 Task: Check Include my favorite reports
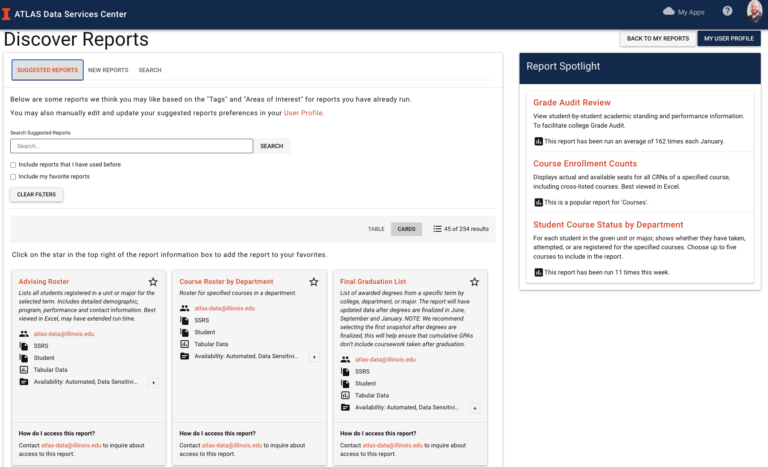(x=13, y=177)
